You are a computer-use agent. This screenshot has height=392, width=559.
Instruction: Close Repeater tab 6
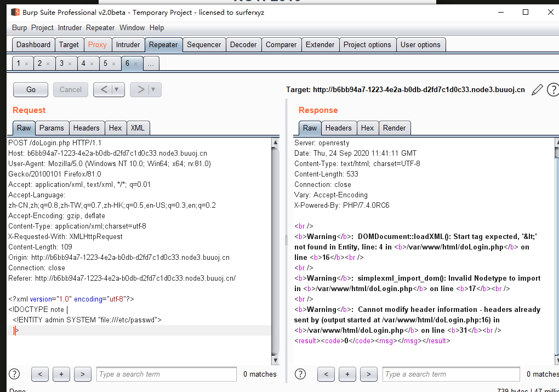[135, 64]
